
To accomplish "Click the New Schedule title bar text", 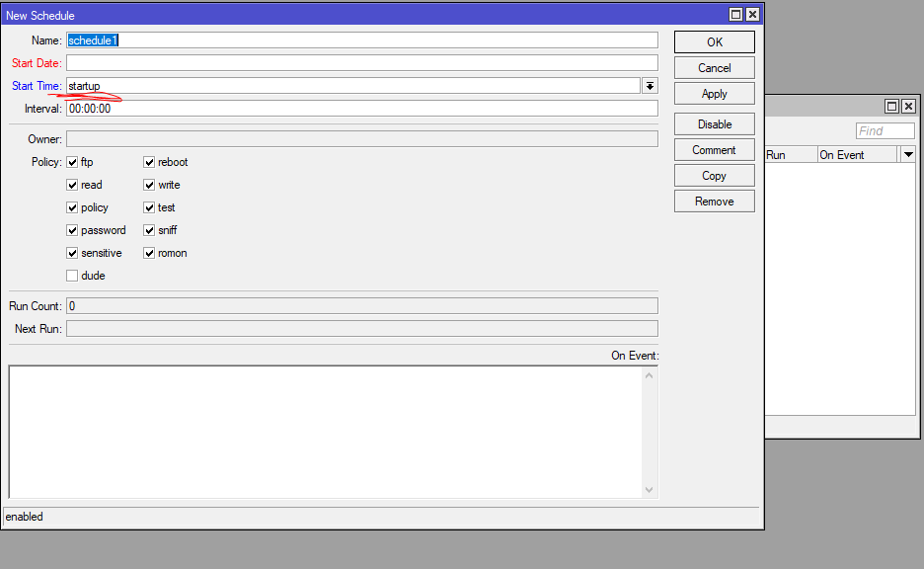I will tap(40, 16).
